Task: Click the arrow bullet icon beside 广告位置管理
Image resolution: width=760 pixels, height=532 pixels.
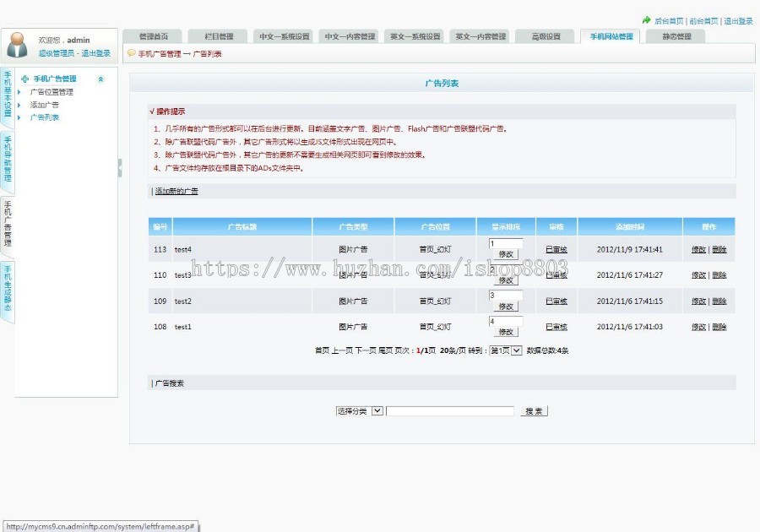Action: click(19, 93)
